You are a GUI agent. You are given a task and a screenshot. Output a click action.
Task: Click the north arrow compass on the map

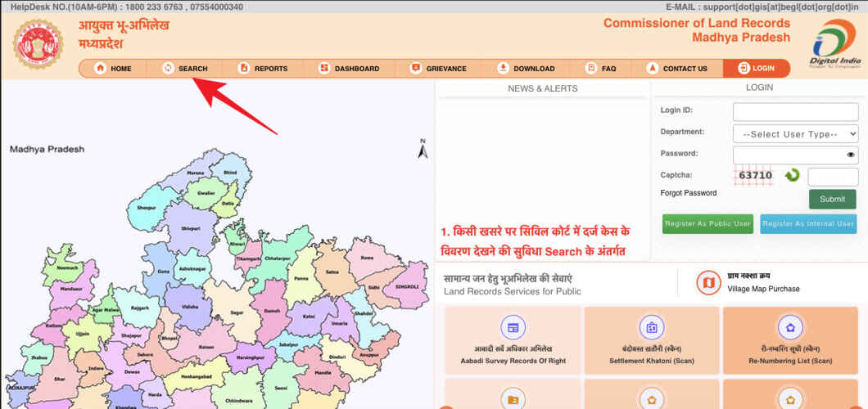coord(423,148)
